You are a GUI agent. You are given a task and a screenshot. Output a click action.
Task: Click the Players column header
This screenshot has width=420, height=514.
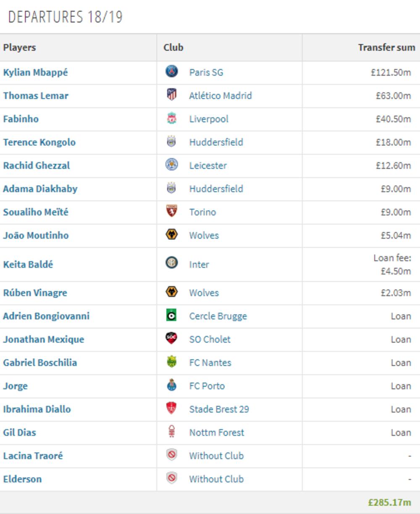click(18, 47)
